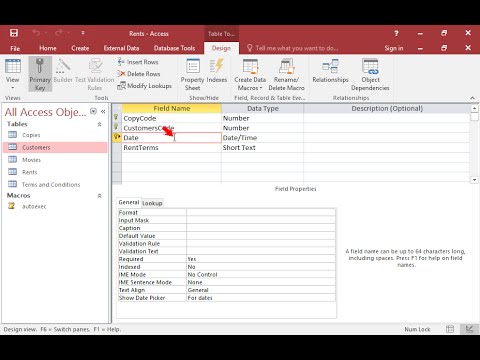Click the Indexed property value No
The width and height of the screenshot is (480, 360).
pyautogui.click(x=261, y=267)
